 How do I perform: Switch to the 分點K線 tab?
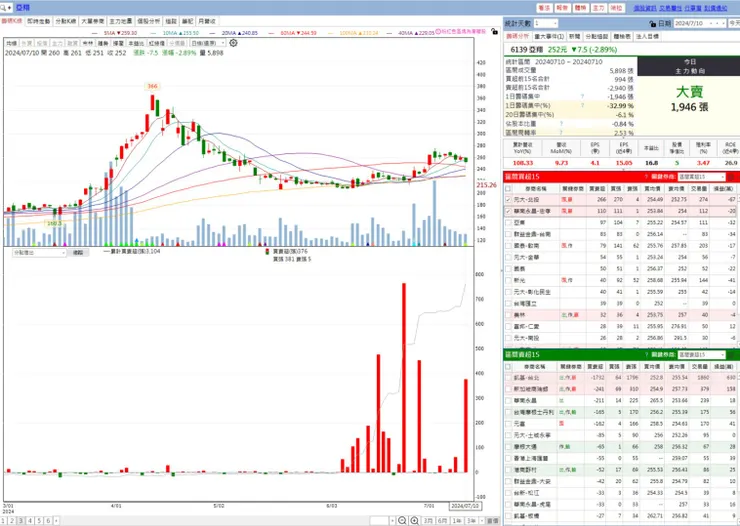pos(66,21)
